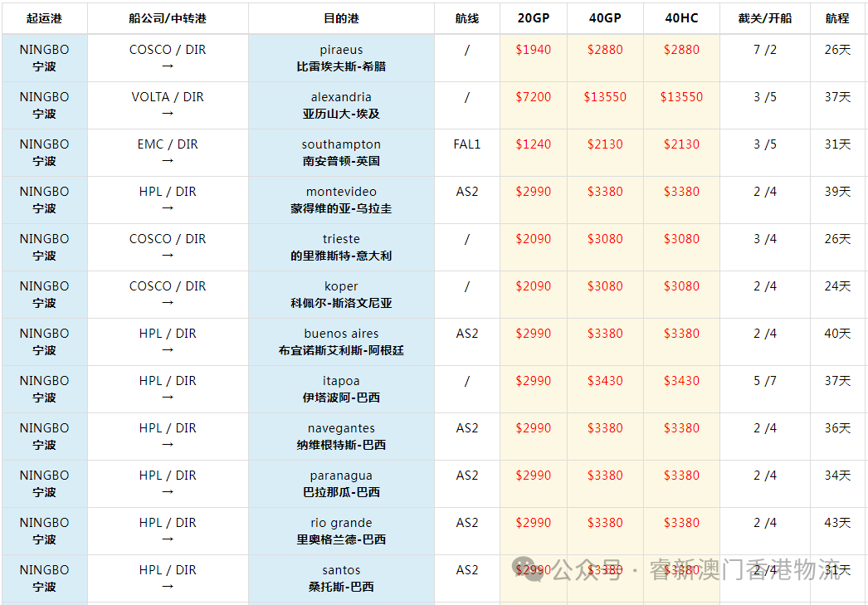Click the 39天 transit time

tap(837, 192)
